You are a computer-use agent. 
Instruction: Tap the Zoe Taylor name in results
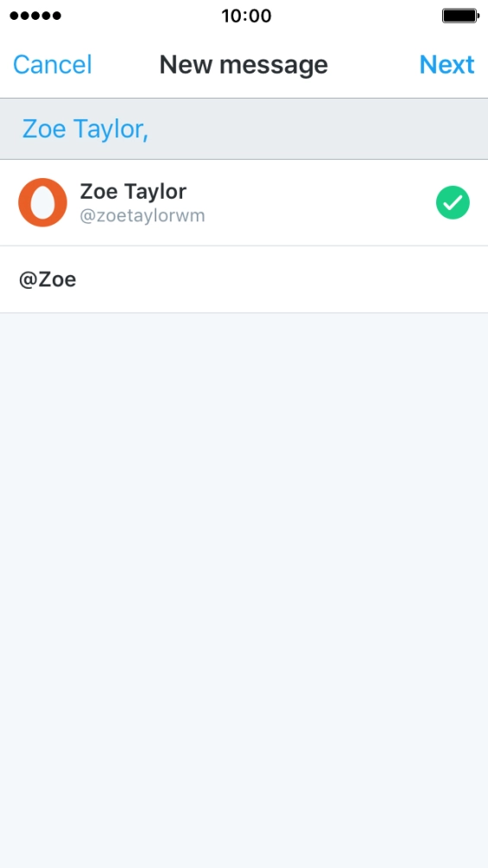tap(133, 192)
